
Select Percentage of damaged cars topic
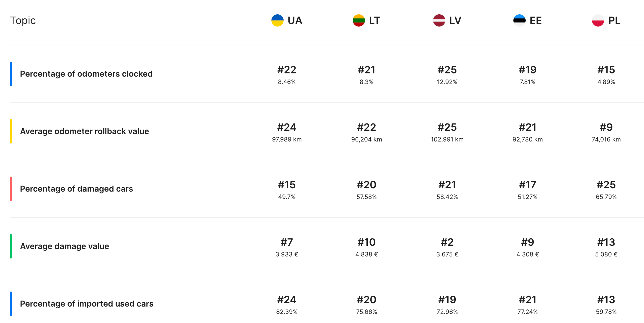pyautogui.click(x=76, y=189)
